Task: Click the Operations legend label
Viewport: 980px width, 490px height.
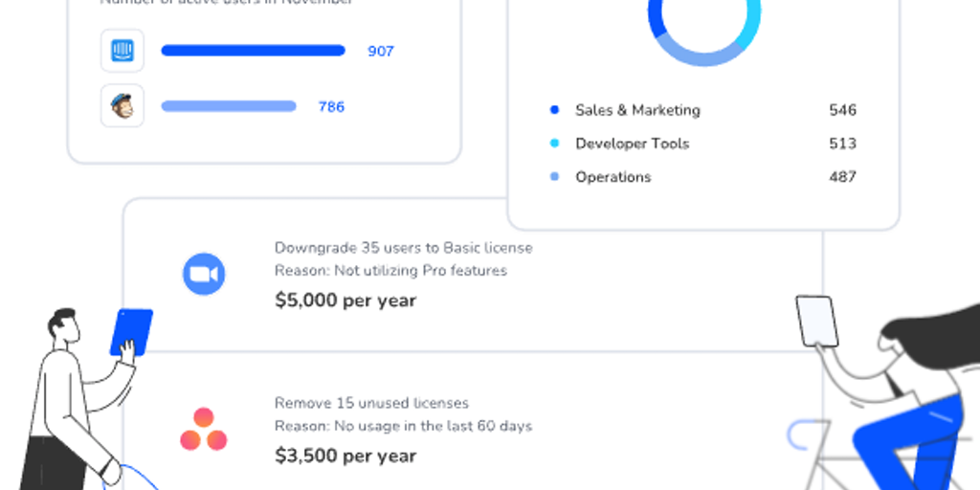Action: click(613, 177)
